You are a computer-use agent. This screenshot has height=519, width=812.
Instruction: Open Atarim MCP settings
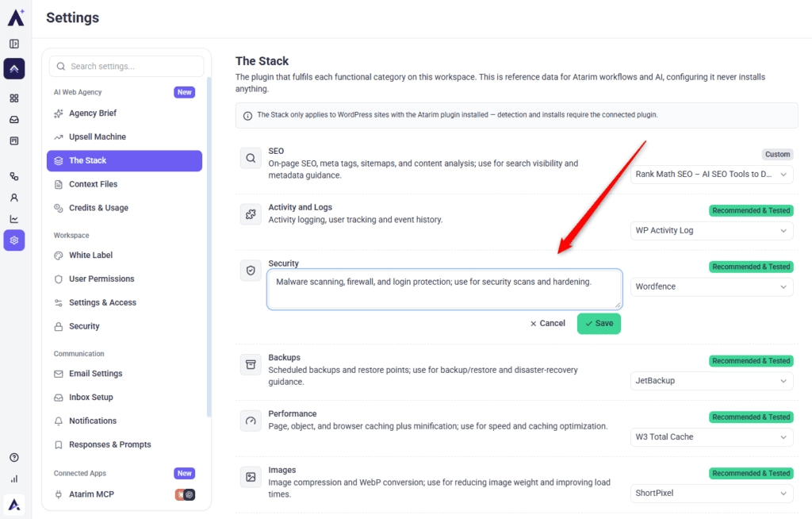(124, 494)
